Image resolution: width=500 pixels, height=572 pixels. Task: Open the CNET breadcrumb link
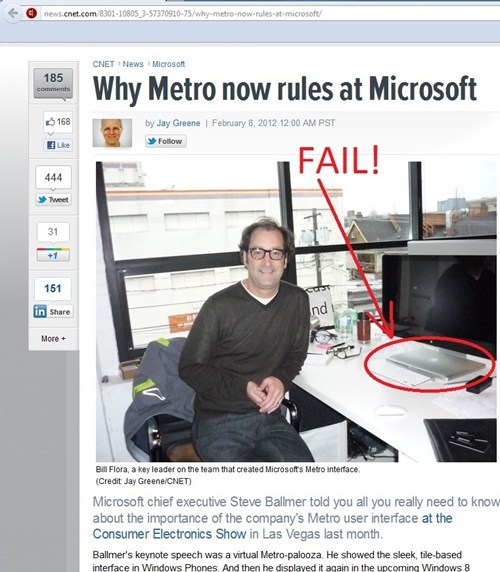point(103,64)
